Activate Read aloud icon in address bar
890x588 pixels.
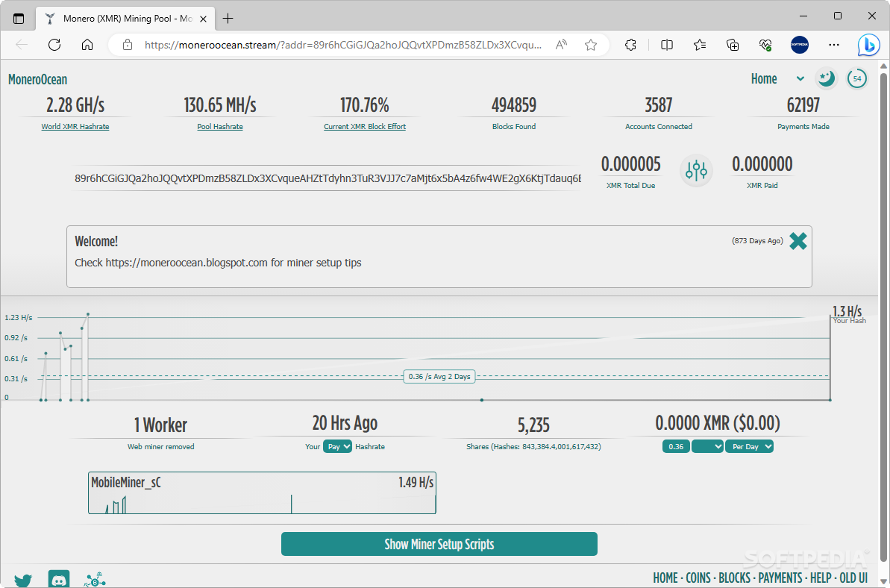pyautogui.click(x=561, y=45)
